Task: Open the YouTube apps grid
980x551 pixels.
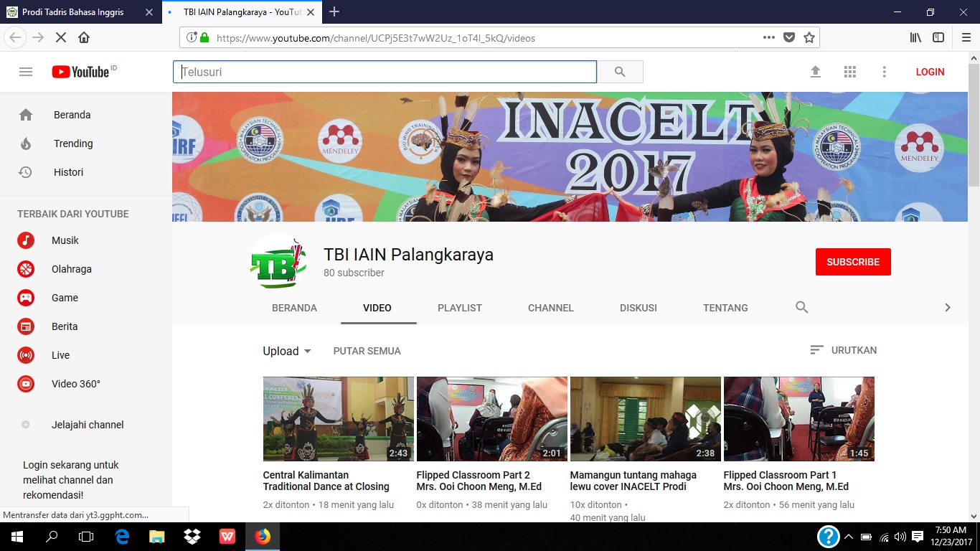Action: (850, 72)
